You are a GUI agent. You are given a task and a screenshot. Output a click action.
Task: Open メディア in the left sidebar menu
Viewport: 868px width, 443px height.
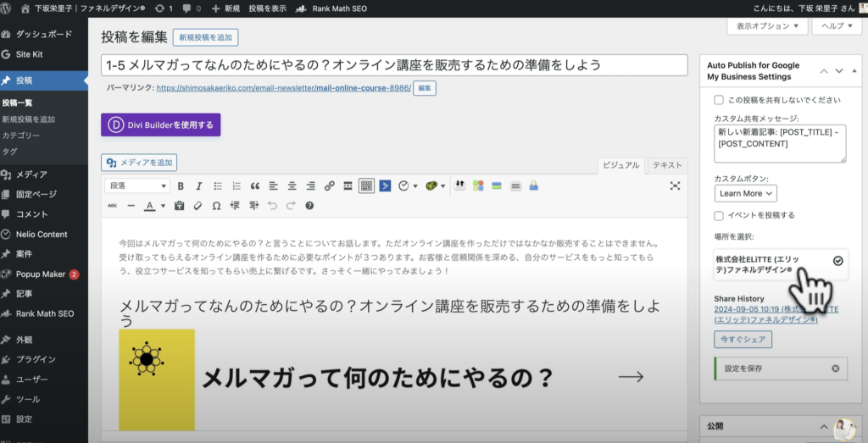[x=31, y=174]
